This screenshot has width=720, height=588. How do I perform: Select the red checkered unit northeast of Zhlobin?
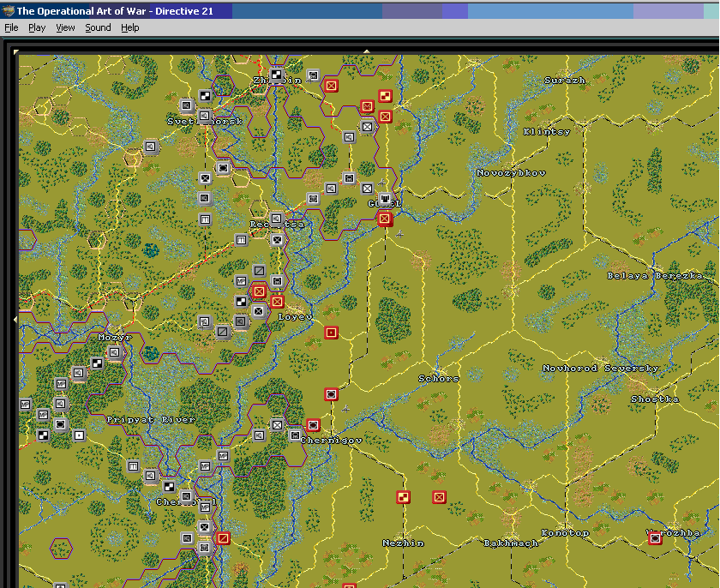385,96
